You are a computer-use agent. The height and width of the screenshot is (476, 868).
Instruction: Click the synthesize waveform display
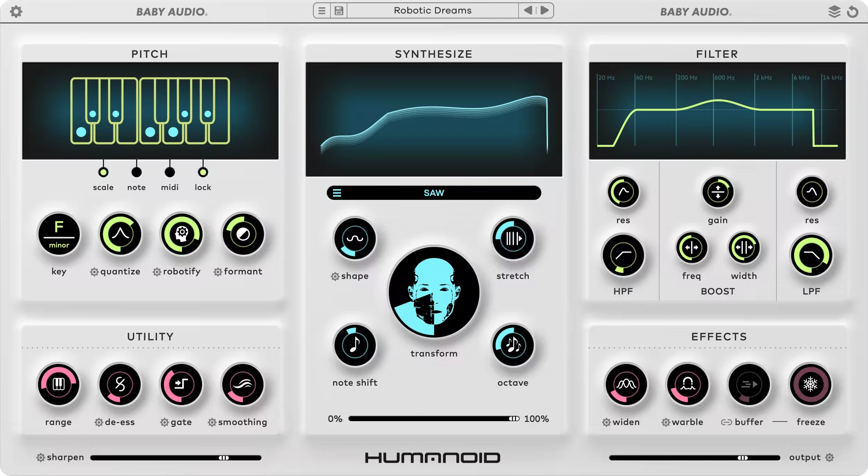434,120
